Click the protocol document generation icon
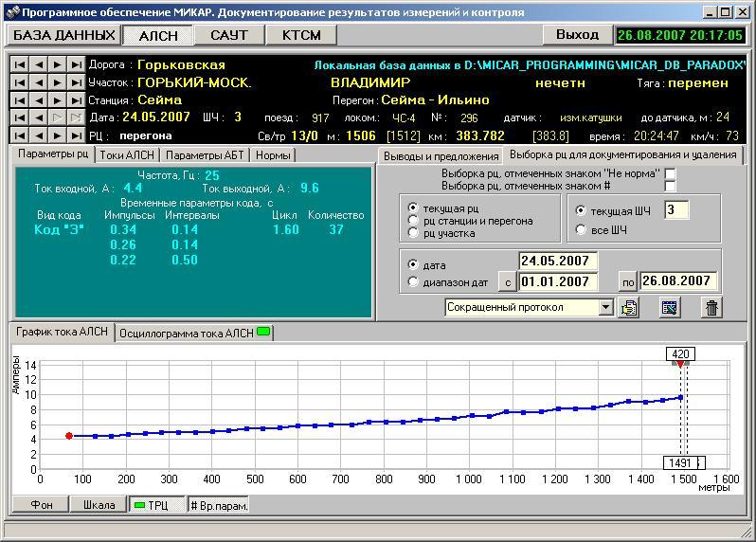Screen dimensions: 756x542 point(629,307)
